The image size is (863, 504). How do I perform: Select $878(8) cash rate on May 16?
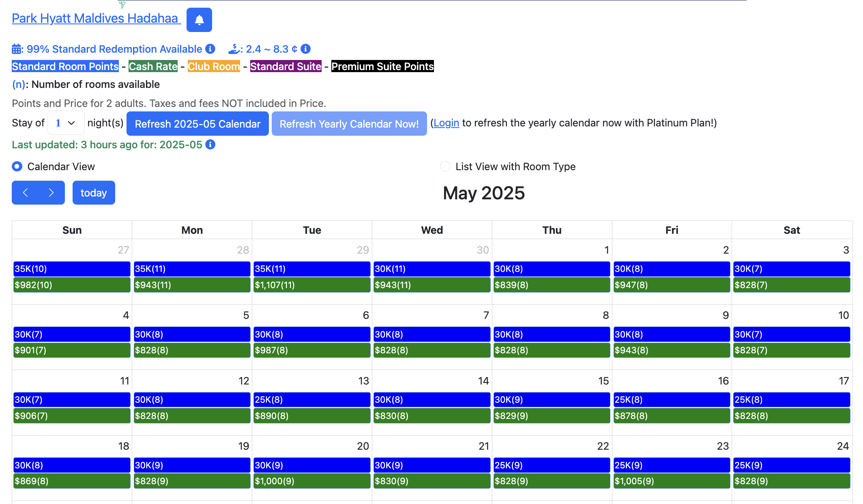point(672,416)
